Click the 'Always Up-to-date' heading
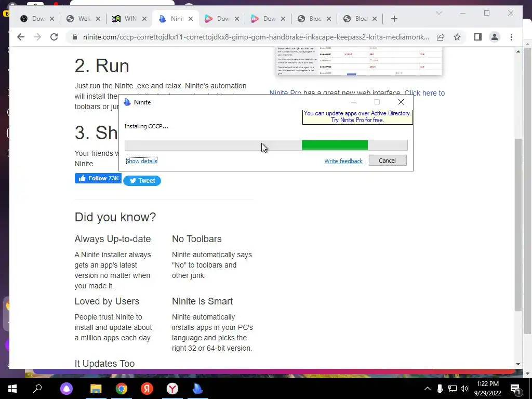The width and height of the screenshot is (532, 399). click(x=113, y=239)
